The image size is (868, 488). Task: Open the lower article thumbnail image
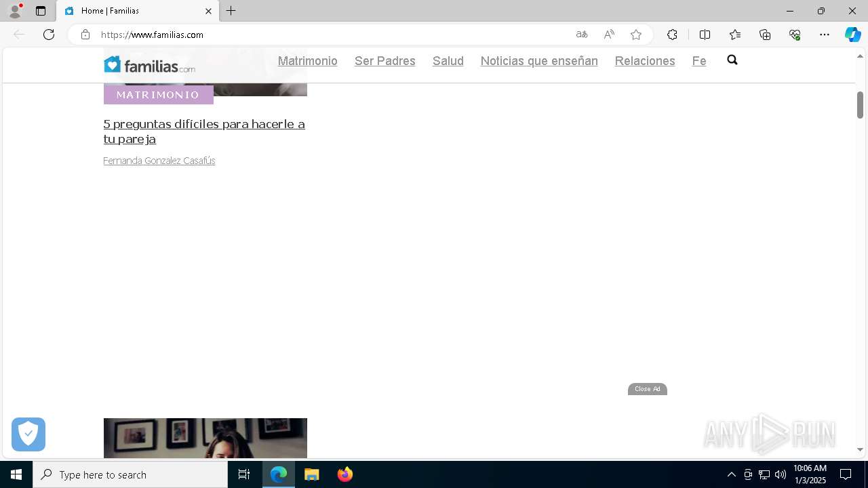pyautogui.click(x=205, y=438)
